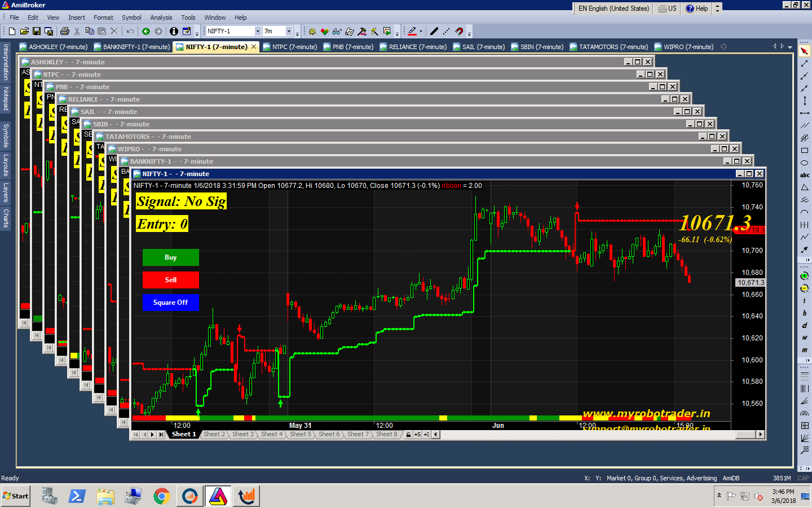This screenshot has width=812, height=508.
Task: Click the glasses icon in analysis toolbar
Action: click(x=337, y=32)
